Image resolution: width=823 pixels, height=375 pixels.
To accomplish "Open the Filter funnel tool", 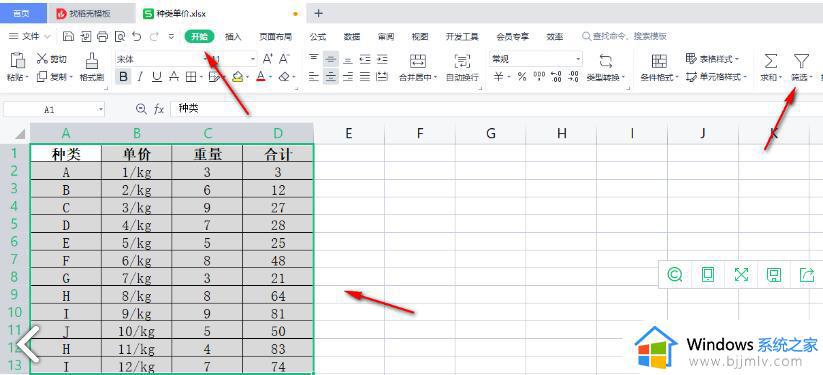I will point(800,61).
